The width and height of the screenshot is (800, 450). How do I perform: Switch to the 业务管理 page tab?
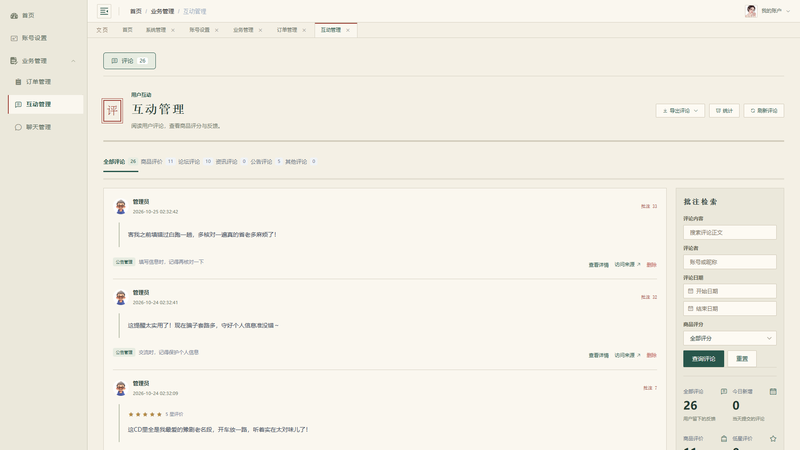[x=243, y=30]
